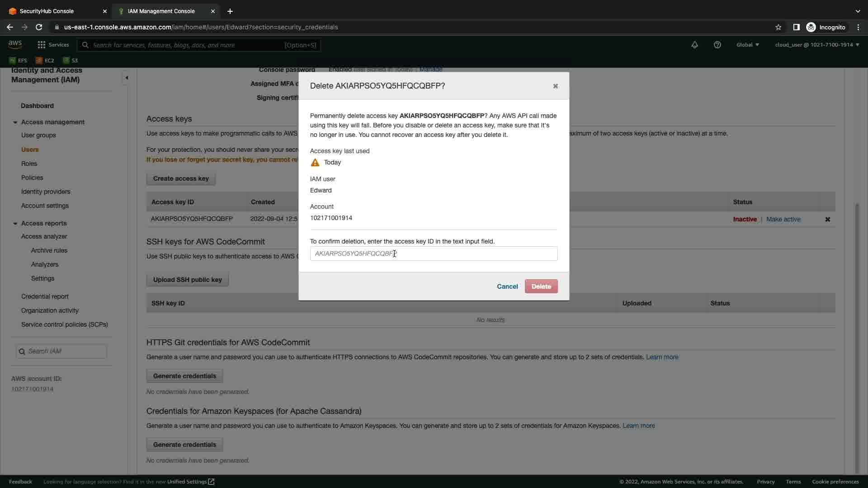Collapse the IAM sidebar arrow
868x488 pixels.
point(127,78)
